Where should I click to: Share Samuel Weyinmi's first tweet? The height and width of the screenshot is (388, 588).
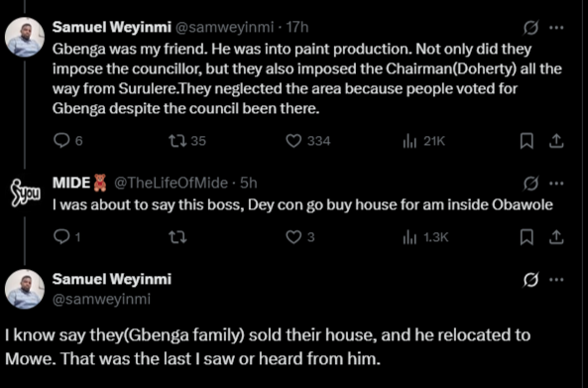click(x=556, y=141)
